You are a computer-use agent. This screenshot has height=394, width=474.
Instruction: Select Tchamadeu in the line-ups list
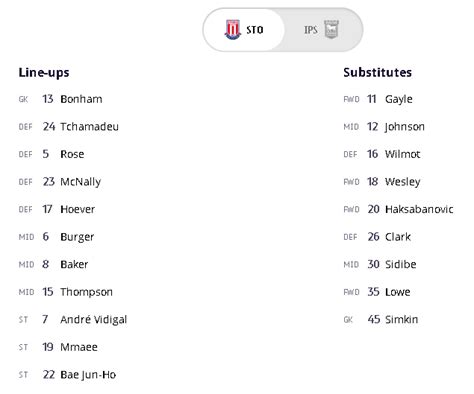tap(68, 127)
